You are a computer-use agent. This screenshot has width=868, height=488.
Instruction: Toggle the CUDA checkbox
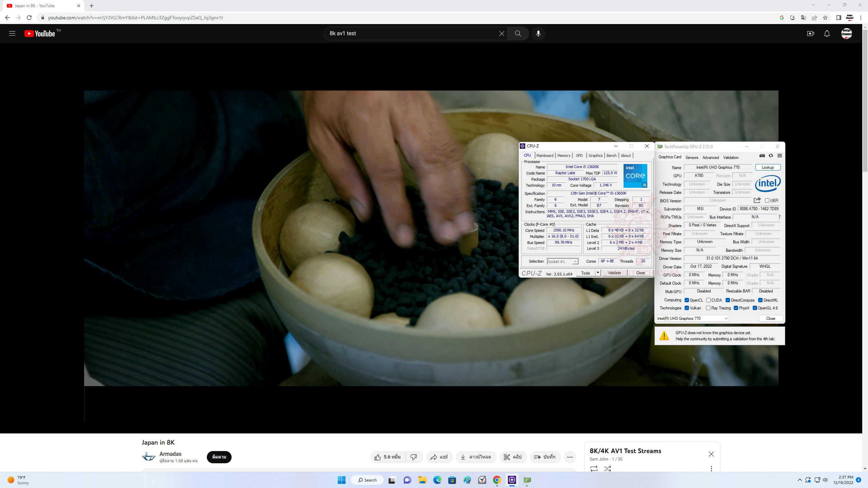(x=708, y=300)
